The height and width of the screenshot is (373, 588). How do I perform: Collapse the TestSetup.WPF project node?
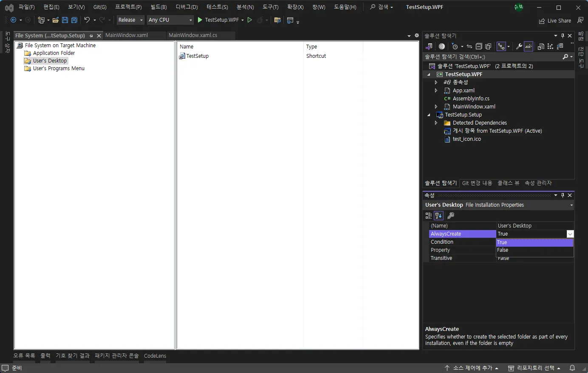tap(429, 74)
